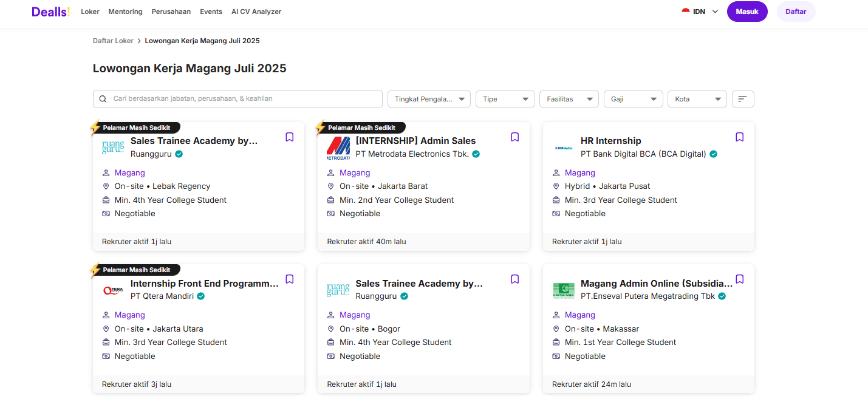Bookmark the Lebak Regency Sales Trainee job
The image size is (868, 396).
(290, 137)
